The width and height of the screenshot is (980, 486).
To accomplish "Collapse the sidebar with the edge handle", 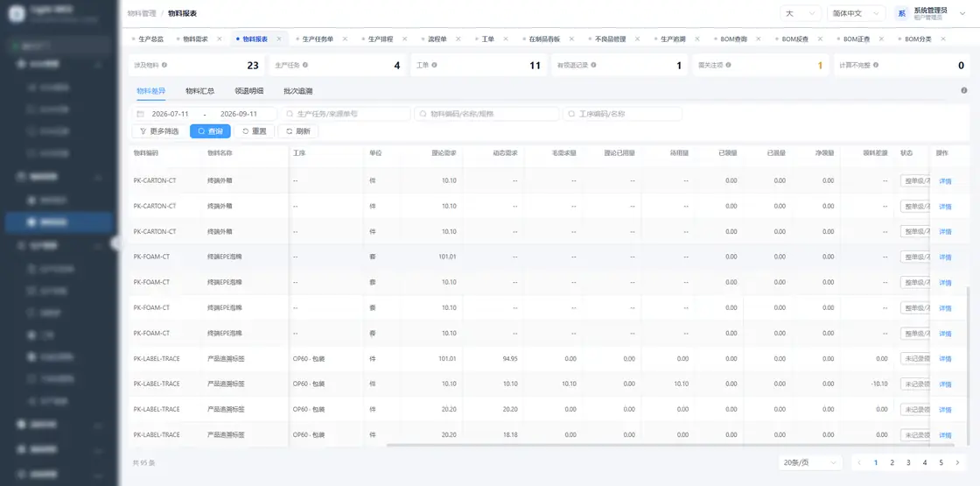I will (116, 243).
